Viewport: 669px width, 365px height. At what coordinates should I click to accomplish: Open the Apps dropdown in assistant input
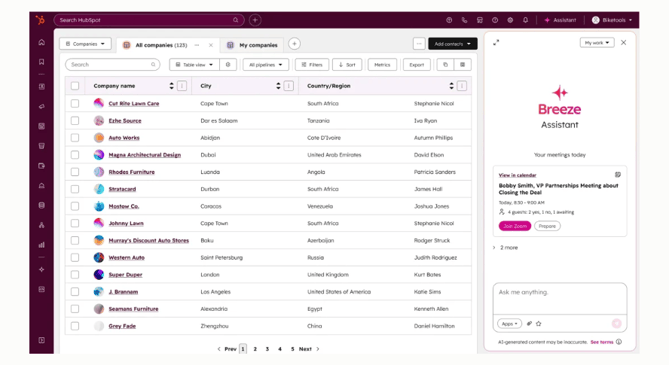tap(509, 324)
